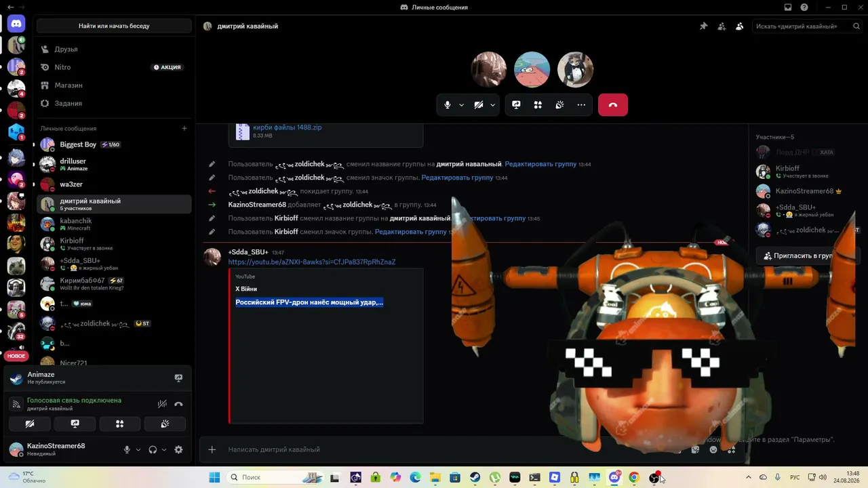Screen dimensions: 868x488
Task: Open Google Chrome from the taskbar
Action: (x=634, y=477)
